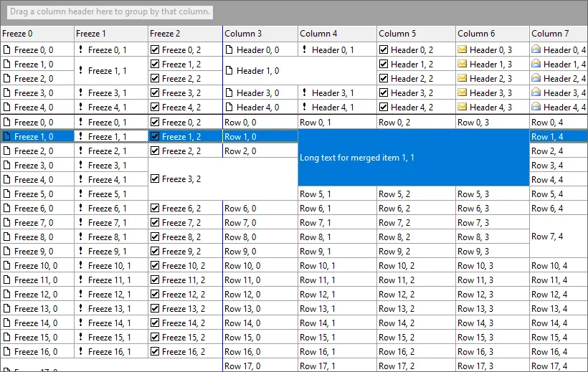
Task: Click the document icon beside Freeze 12, 0
Action: coord(8,295)
